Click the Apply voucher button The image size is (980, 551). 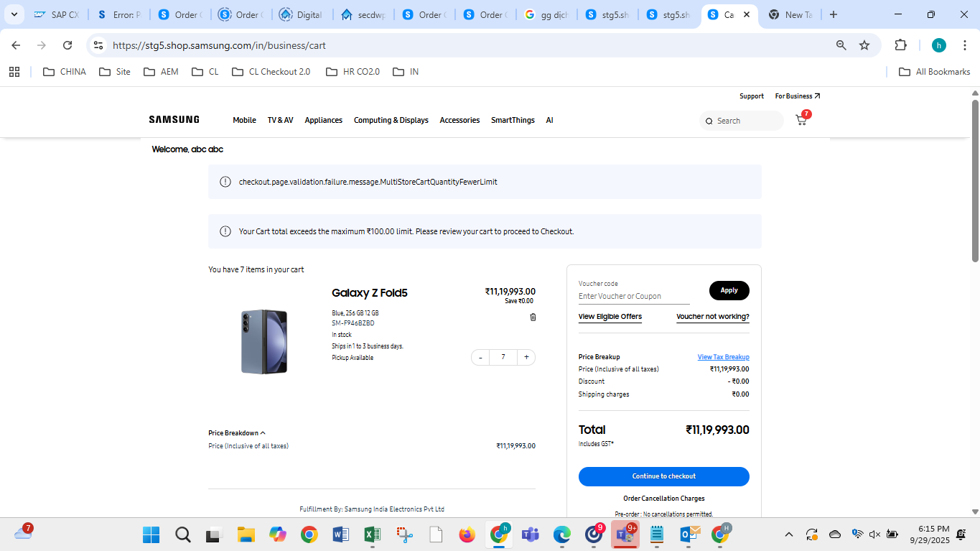point(729,290)
